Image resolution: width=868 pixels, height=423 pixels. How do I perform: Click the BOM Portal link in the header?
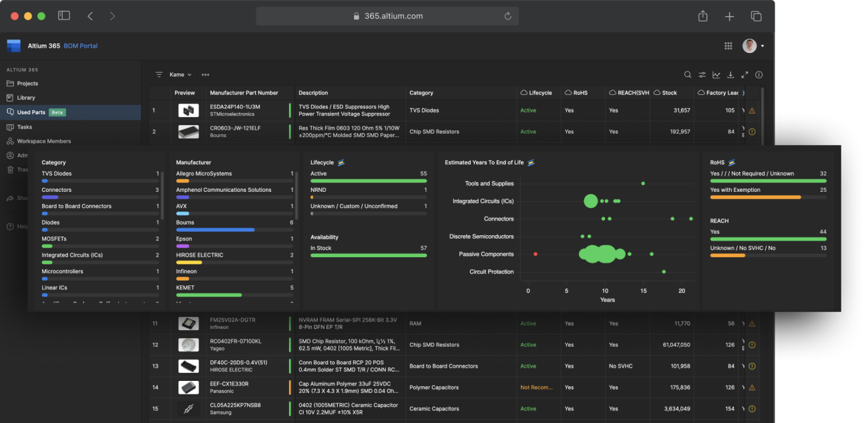click(80, 45)
